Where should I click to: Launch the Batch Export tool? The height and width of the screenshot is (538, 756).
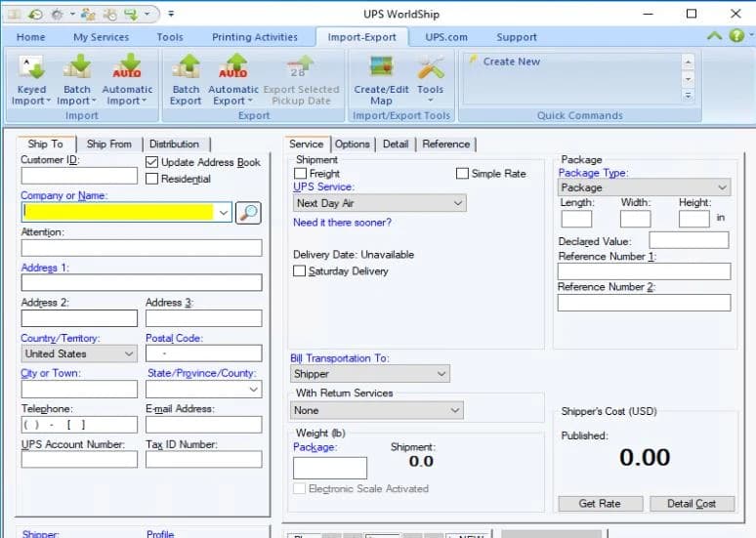click(186, 80)
